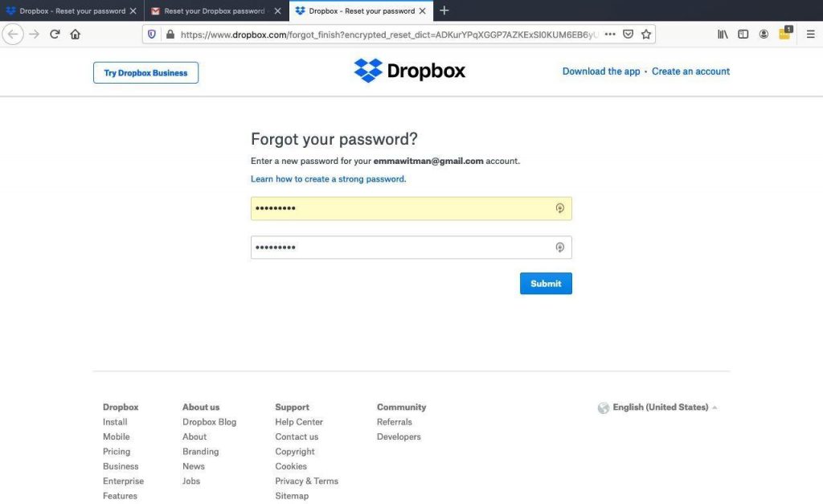Bookmark this page with the star icon

tap(646, 34)
